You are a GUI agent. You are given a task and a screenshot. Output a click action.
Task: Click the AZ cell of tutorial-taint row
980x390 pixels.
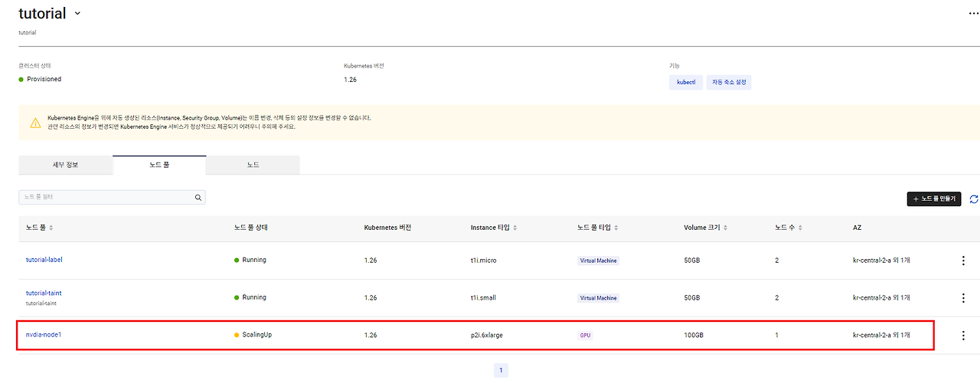click(881, 297)
